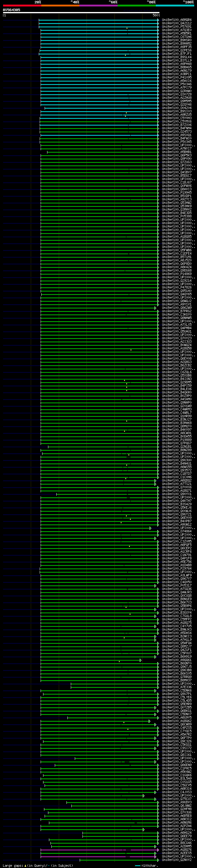The image size is (197, 868).
Task: Select the UniRef100_P50345 label
Action: 177,142
